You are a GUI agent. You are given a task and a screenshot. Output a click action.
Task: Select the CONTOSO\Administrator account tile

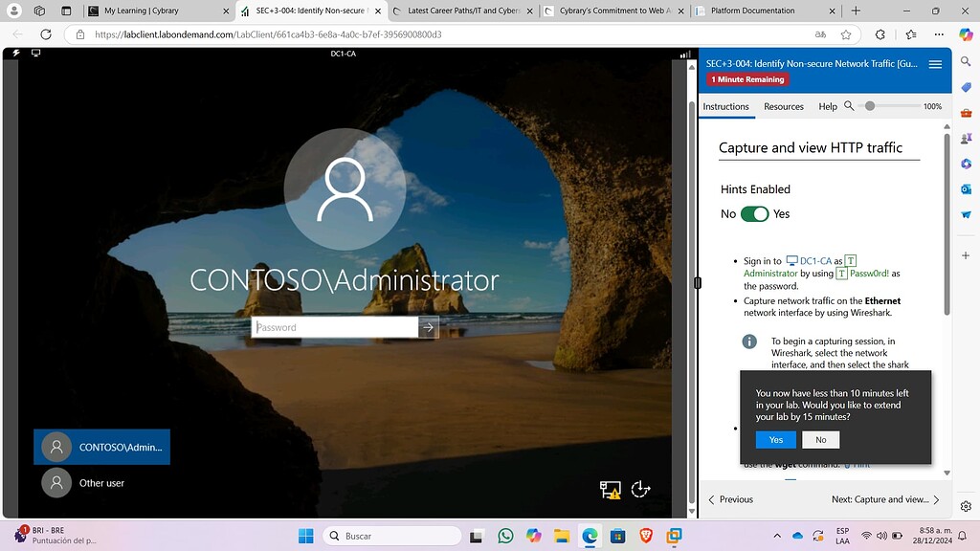pyautogui.click(x=101, y=447)
